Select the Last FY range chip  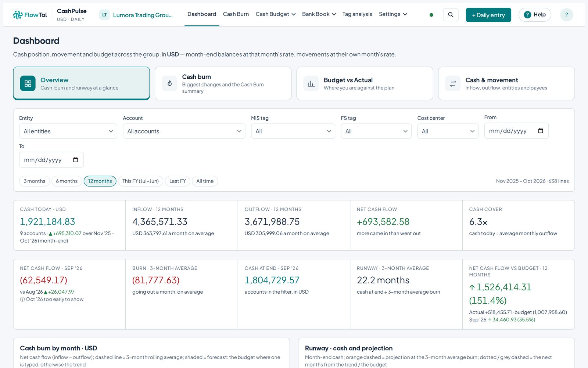coord(178,181)
